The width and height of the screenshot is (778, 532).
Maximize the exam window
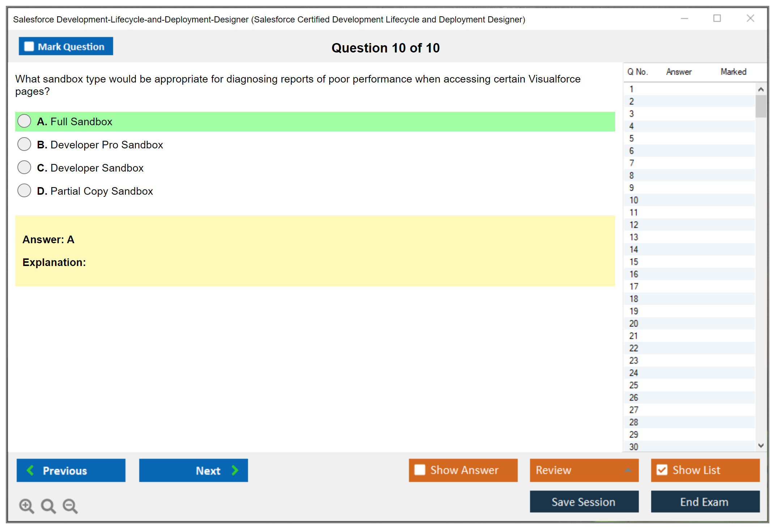[717, 18]
